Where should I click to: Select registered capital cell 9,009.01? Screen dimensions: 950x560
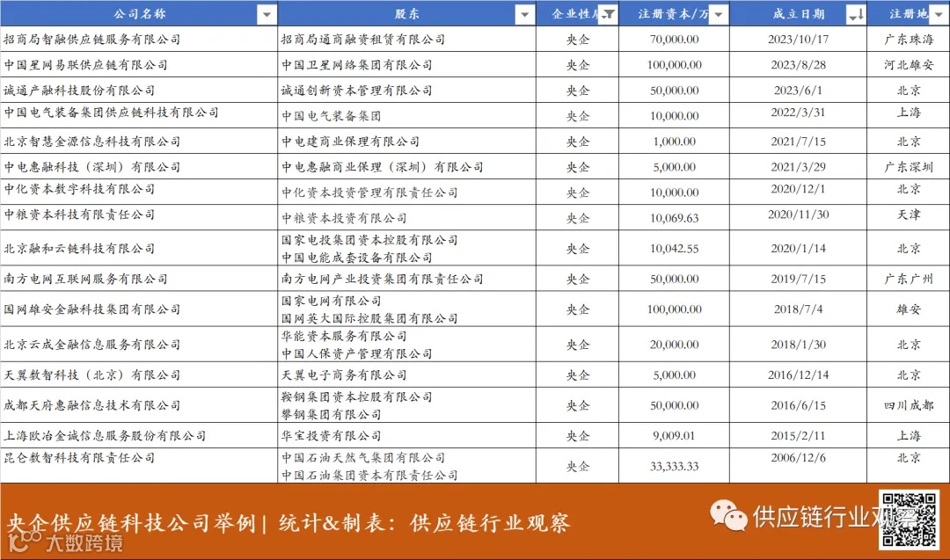pyautogui.click(x=675, y=436)
